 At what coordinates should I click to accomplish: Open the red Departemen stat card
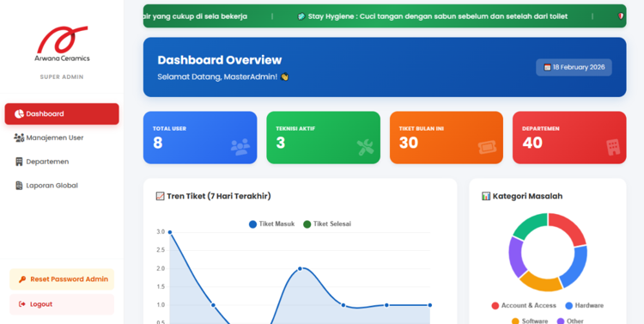coord(569,138)
